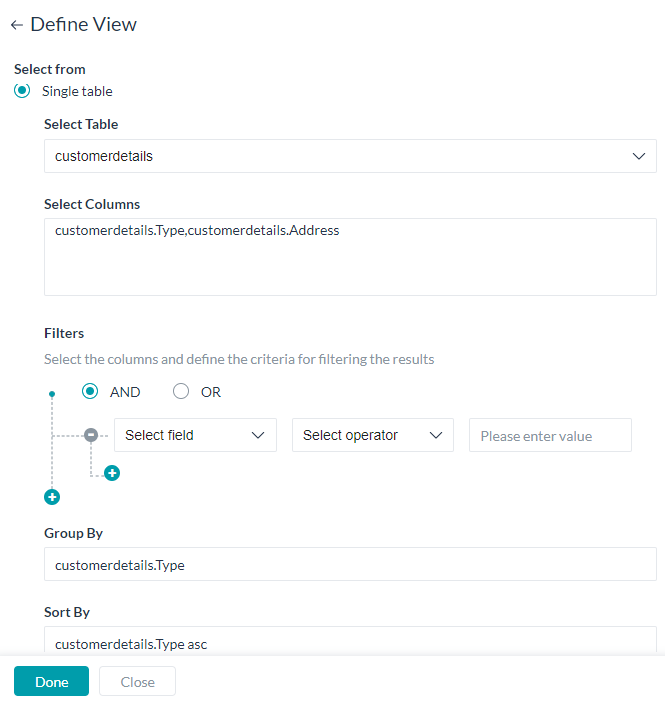Open the Select Table dropdown arrow
This screenshot has height=701, width=665.
pyautogui.click(x=639, y=156)
